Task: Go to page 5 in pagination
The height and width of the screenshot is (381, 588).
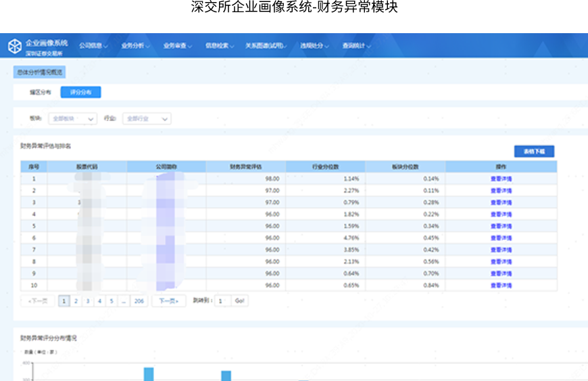Action: (112, 301)
